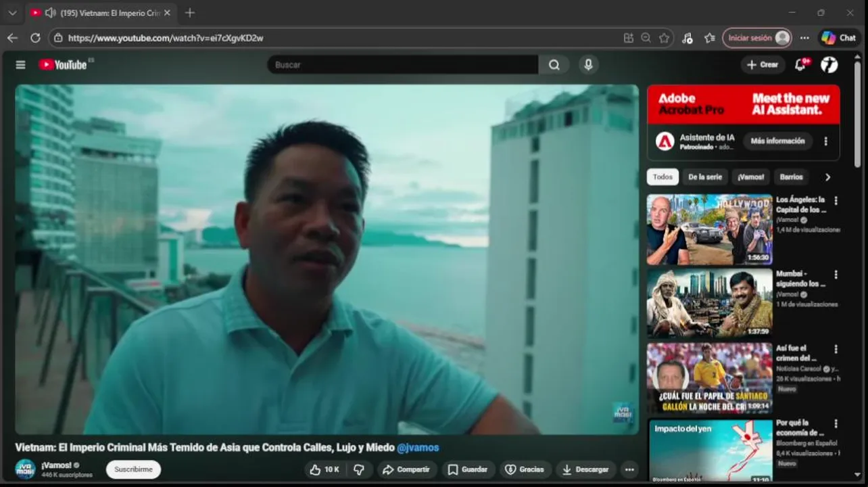Like the video with 10 K thumbs up
868x487 pixels.
click(324, 469)
